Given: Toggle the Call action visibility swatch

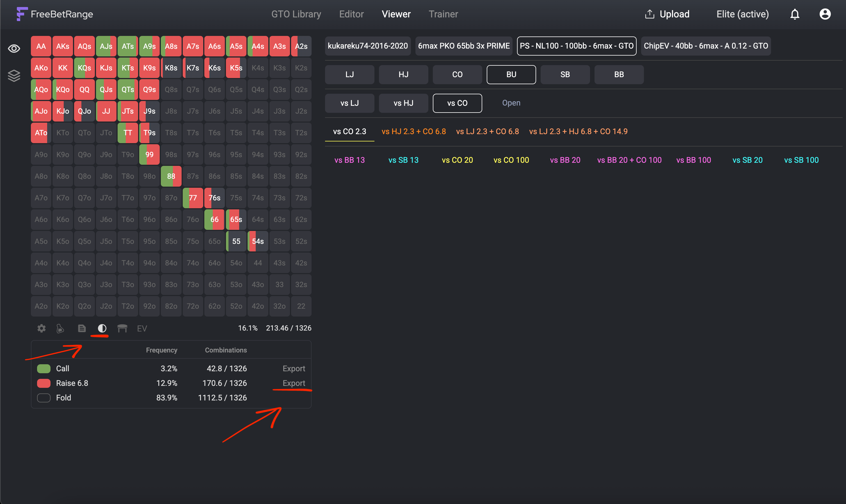Looking at the screenshot, I should 44,368.
